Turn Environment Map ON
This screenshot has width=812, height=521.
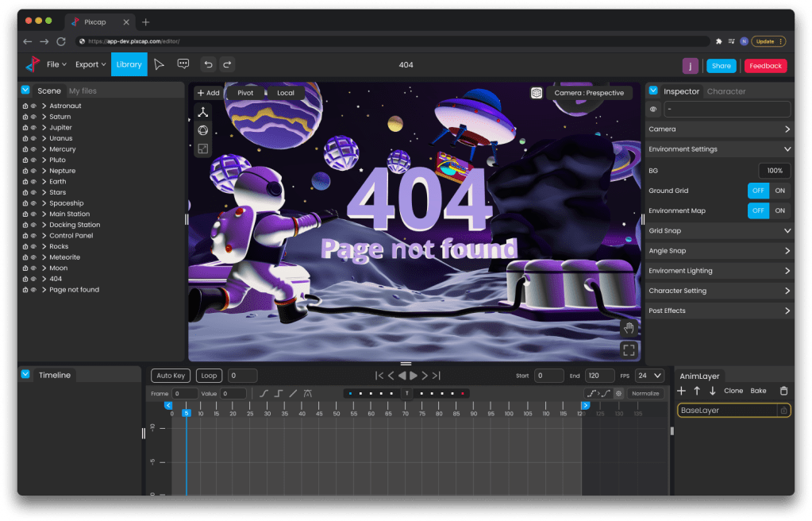tap(779, 210)
